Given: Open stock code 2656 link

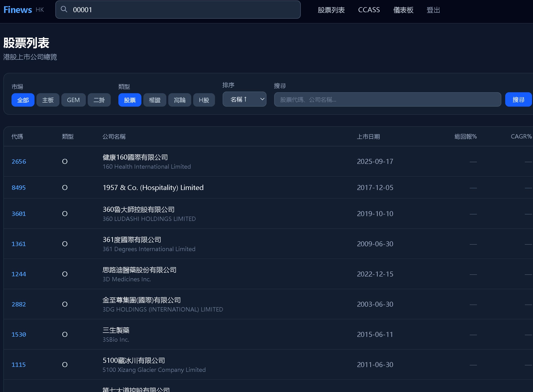Looking at the screenshot, I should point(19,161).
